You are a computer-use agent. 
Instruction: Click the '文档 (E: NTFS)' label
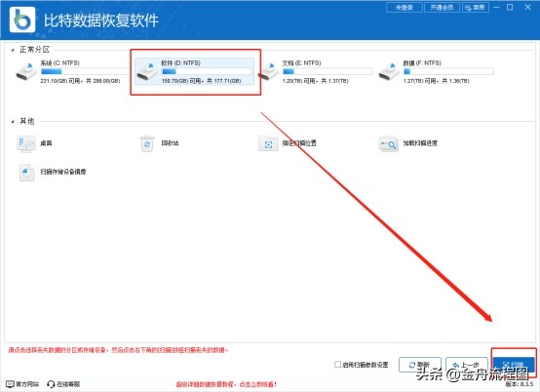[x=301, y=63]
